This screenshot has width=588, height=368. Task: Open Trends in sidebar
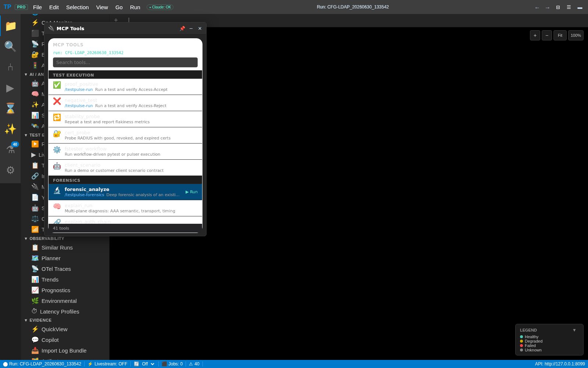tap(50, 280)
